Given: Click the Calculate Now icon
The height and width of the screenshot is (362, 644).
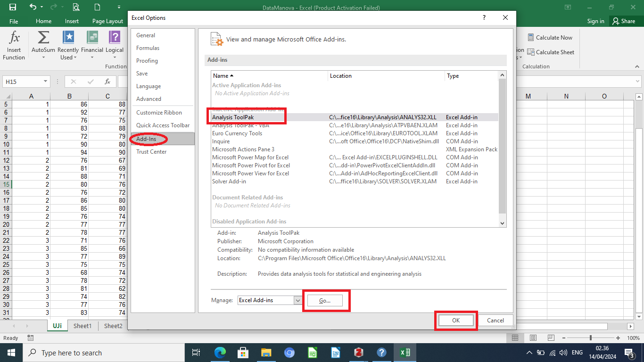Looking at the screenshot, I should tap(531, 38).
